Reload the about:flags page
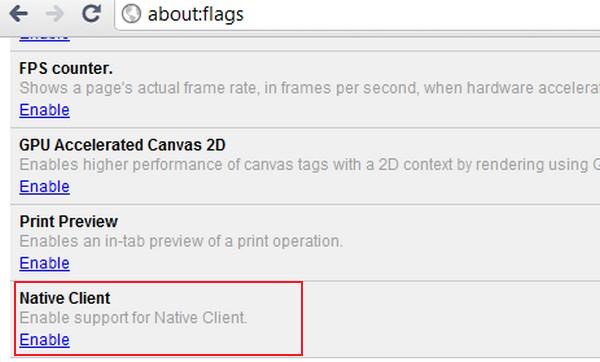This screenshot has height=362, width=600. pos(91,13)
